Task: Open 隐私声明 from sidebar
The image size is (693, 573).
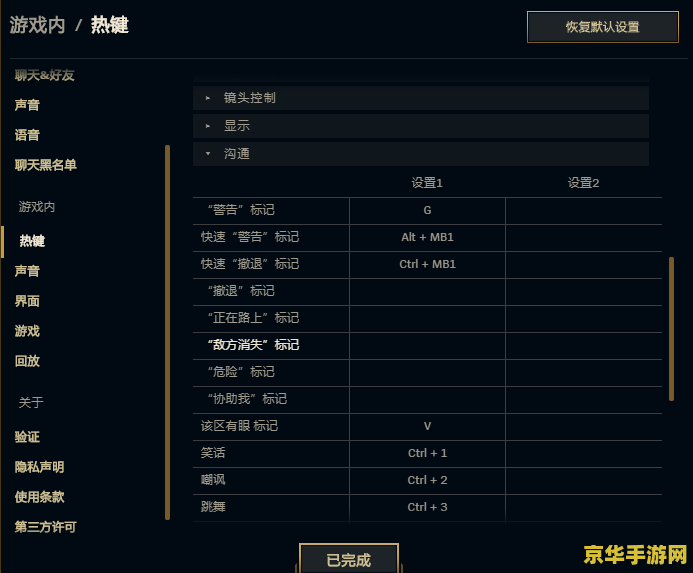Action: 39,467
